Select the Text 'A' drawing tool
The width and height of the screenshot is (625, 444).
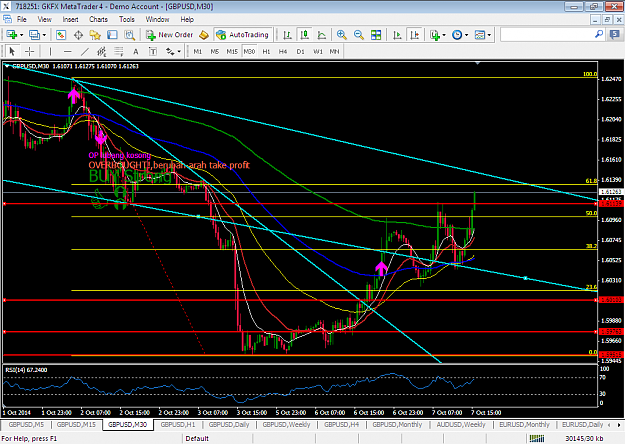(x=136, y=51)
